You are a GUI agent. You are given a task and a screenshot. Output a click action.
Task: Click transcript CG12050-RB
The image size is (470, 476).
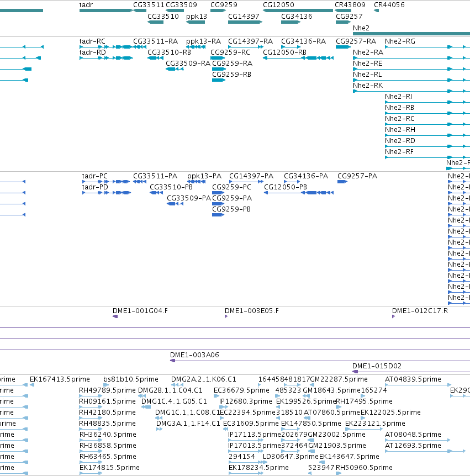pos(284,52)
